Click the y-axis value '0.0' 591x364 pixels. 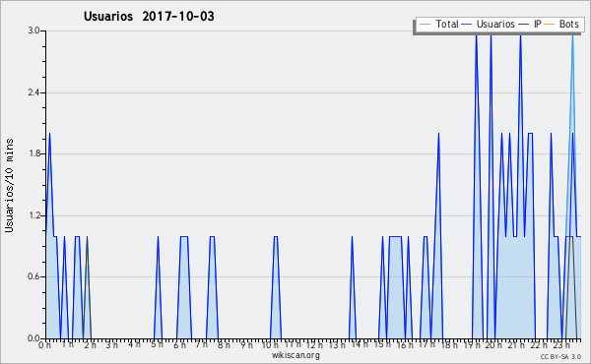pos(33,338)
